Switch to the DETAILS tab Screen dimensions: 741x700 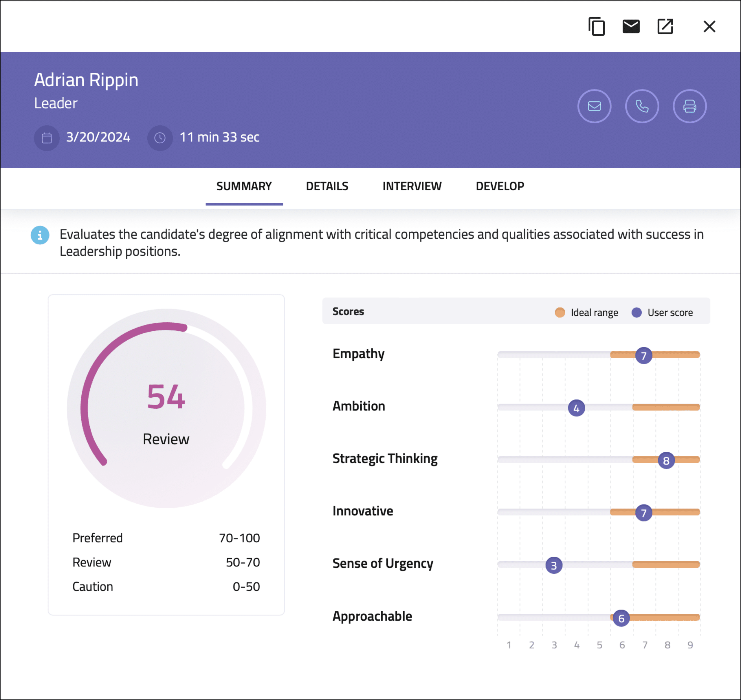click(327, 186)
